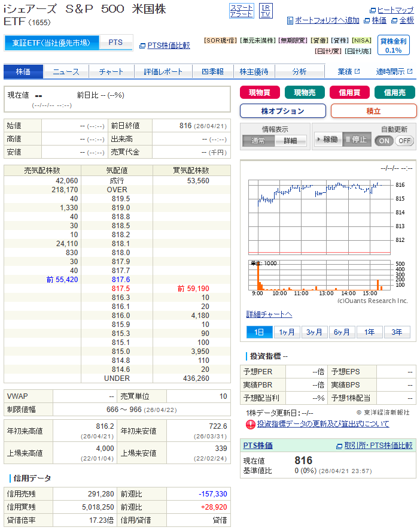Click the Smart Alert icon
The height and width of the screenshot is (530, 420).
point(241,10)
